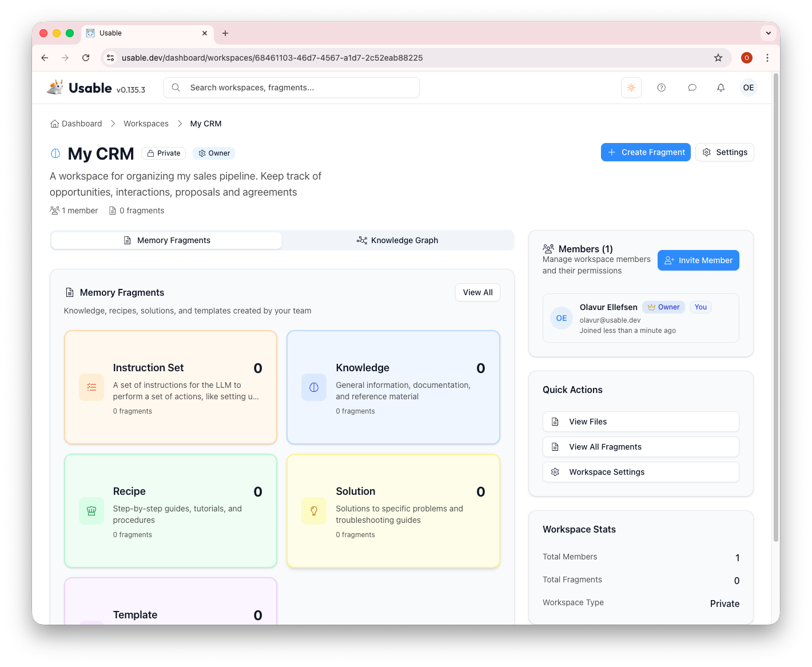The width and height of the screenshot is (812, 667).
Task: Switch to the Knowledge Graph tab
Action: 398,240
